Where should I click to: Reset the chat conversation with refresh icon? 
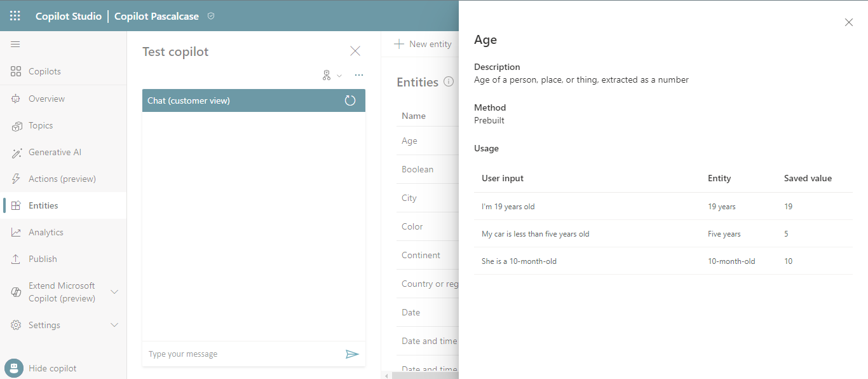[350, 100]
